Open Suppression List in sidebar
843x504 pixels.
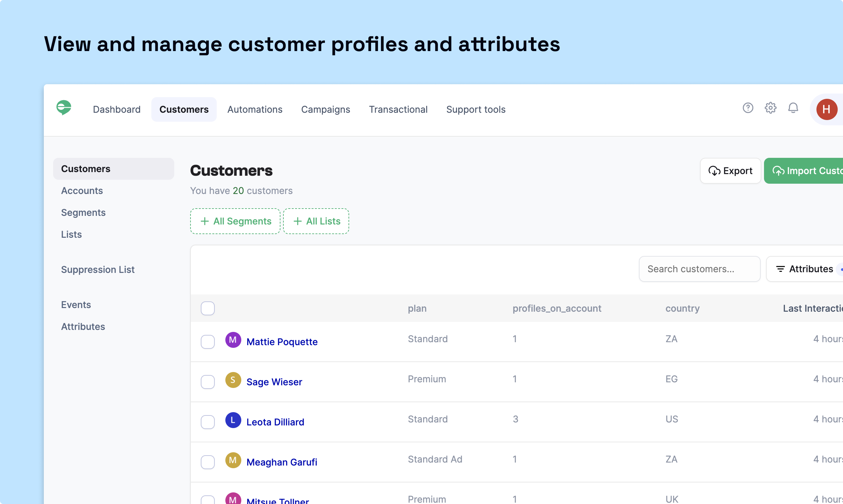tap(98, 270)
